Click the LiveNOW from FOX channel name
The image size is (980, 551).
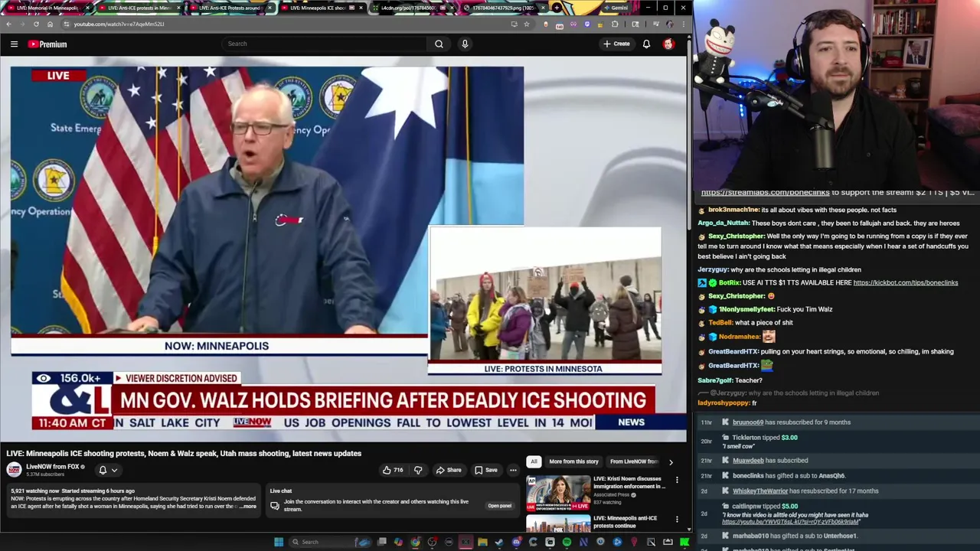[x=53, y=466]
